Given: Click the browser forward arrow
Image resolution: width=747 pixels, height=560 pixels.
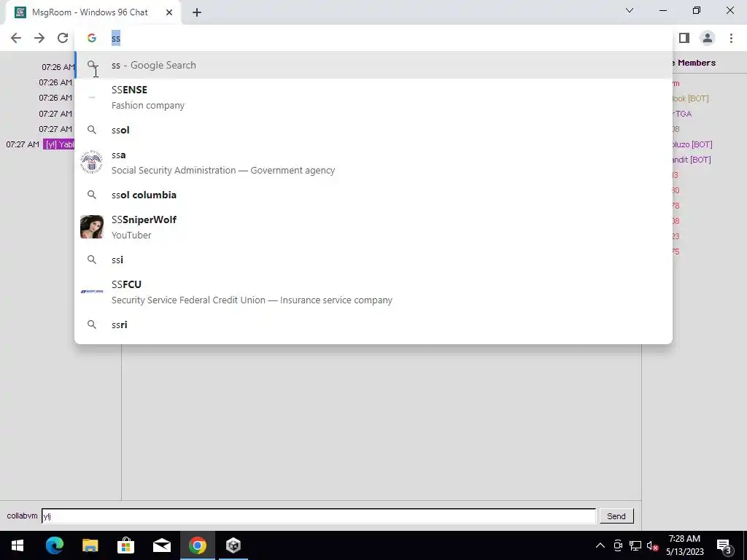Looking at the screenshot, I should point(39,38).
